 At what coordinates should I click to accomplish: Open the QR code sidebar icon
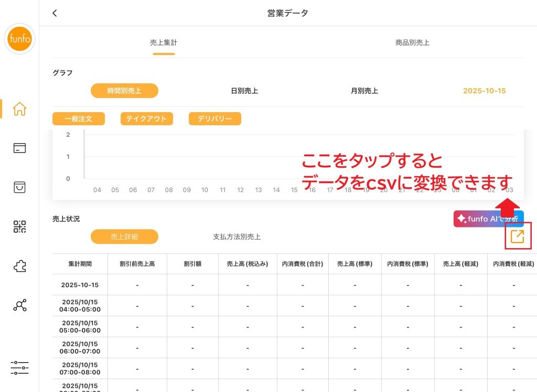(19, 226)
